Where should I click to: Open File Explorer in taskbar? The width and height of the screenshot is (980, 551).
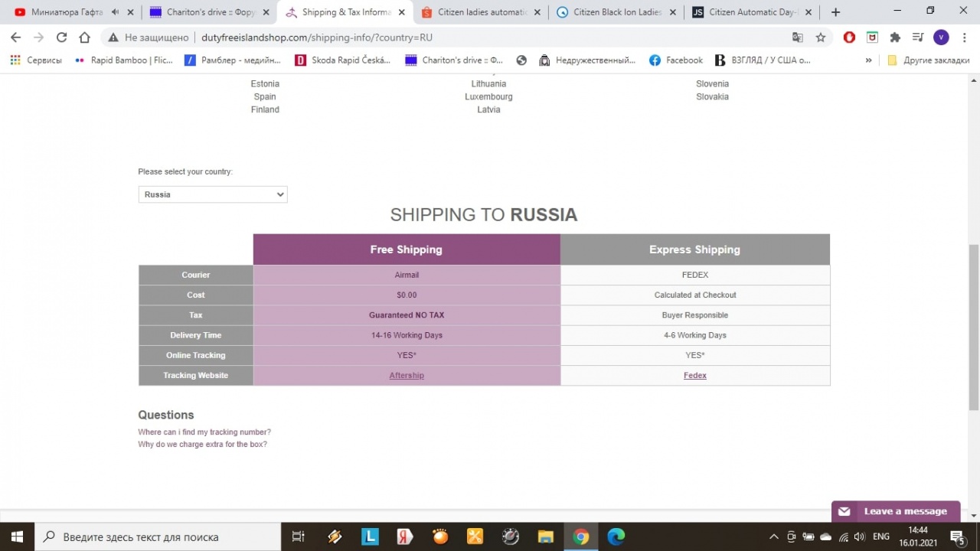coord(545,536)
